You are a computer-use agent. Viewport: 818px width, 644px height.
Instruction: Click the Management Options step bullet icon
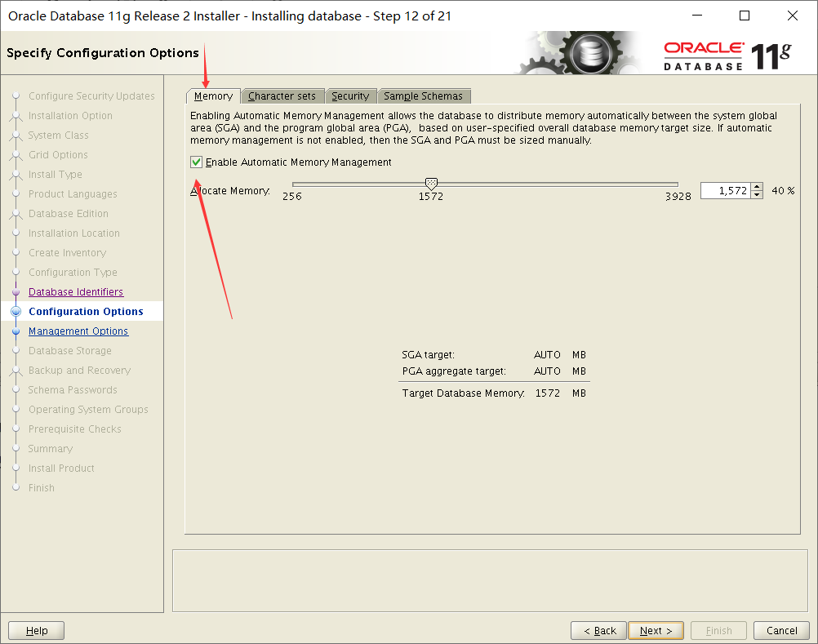point(16,331)
